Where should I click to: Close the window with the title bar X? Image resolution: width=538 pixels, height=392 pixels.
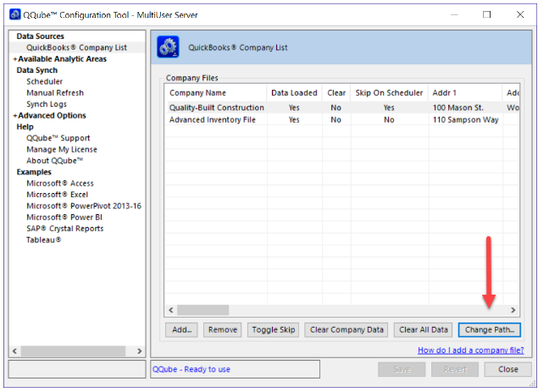tap(520, 14)
